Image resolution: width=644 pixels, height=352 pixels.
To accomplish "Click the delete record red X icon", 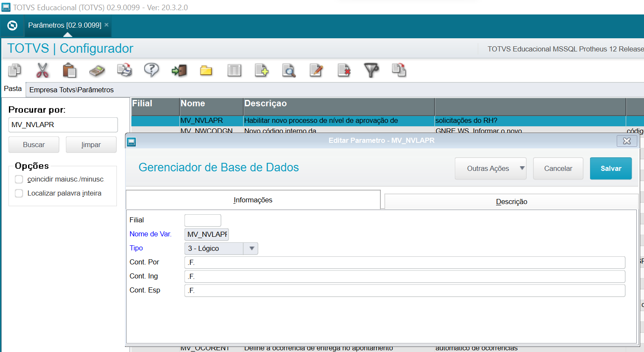I will [x=344, y=70].
